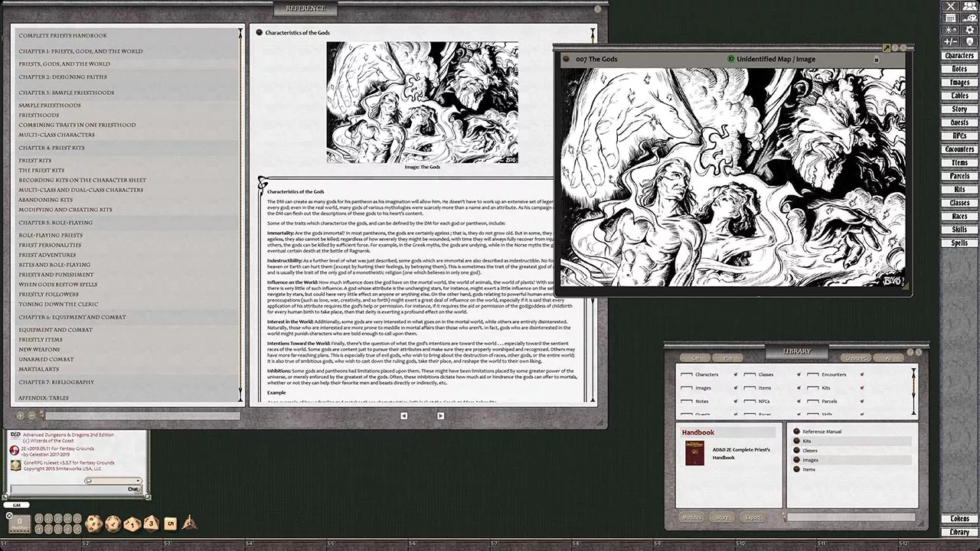Open the Story sidebar tab
Viewport: 980px width, 551px height.
click(x=959, y=109)
